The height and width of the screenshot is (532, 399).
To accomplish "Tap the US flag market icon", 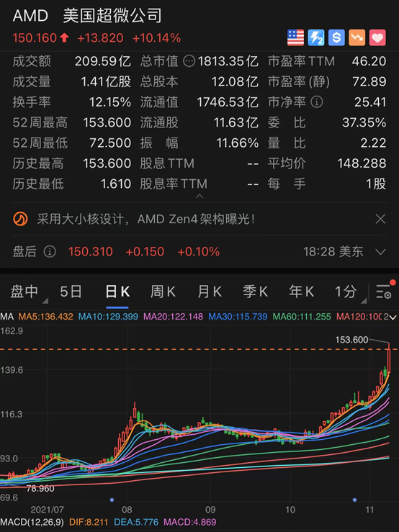I will [x=295, y=37].
